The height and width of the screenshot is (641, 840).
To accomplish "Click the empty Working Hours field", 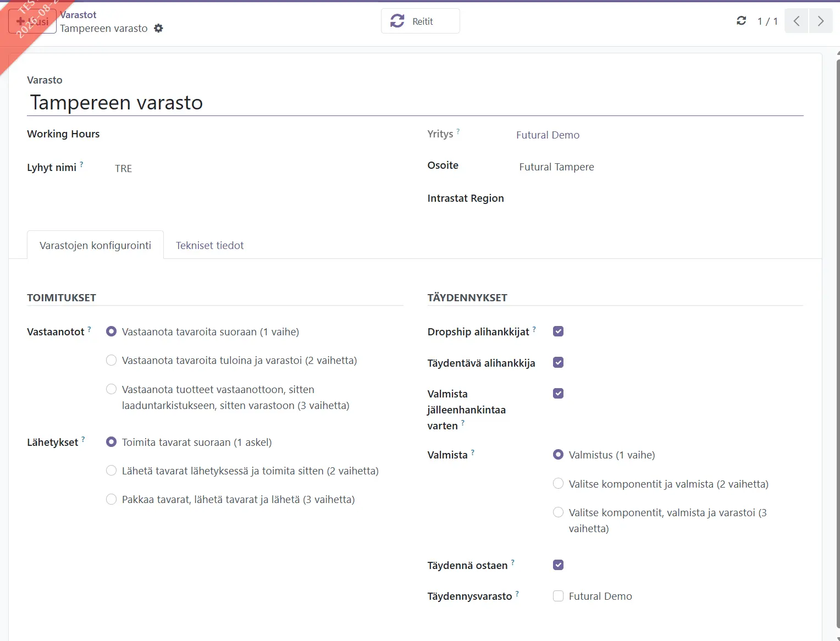I will [258, 134].
